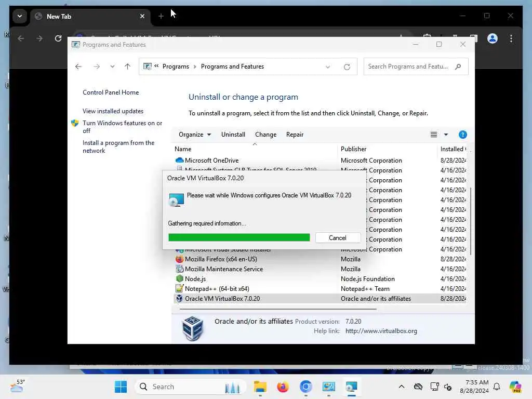
Task: Open File Explorer from the taskbar
Action: coord(260,387)
